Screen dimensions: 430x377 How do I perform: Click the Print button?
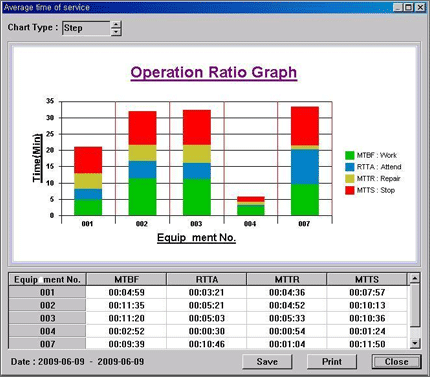[332, 362]
